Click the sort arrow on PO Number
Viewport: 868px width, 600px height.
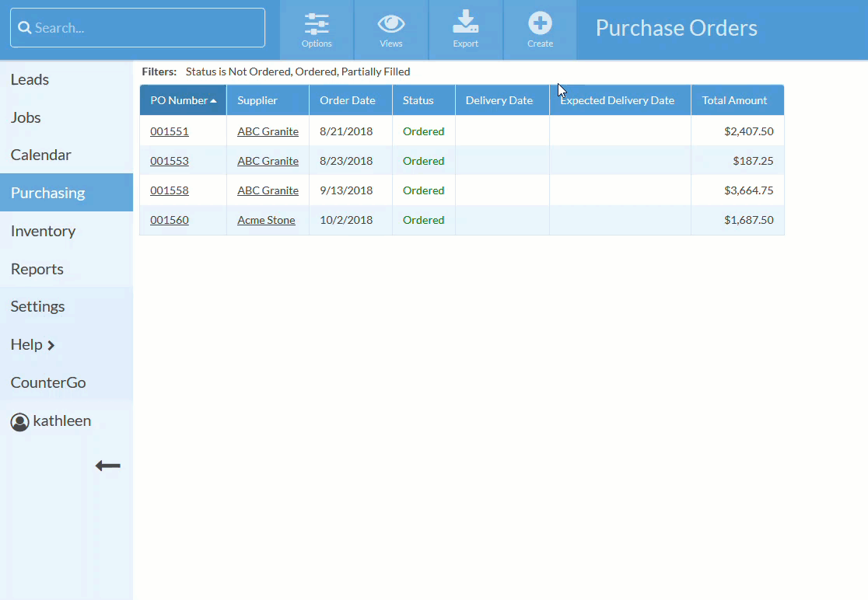click(x=214, y=99)
